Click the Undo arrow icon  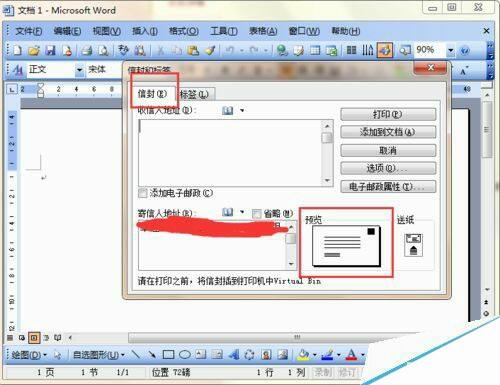(x=230, y=50)
